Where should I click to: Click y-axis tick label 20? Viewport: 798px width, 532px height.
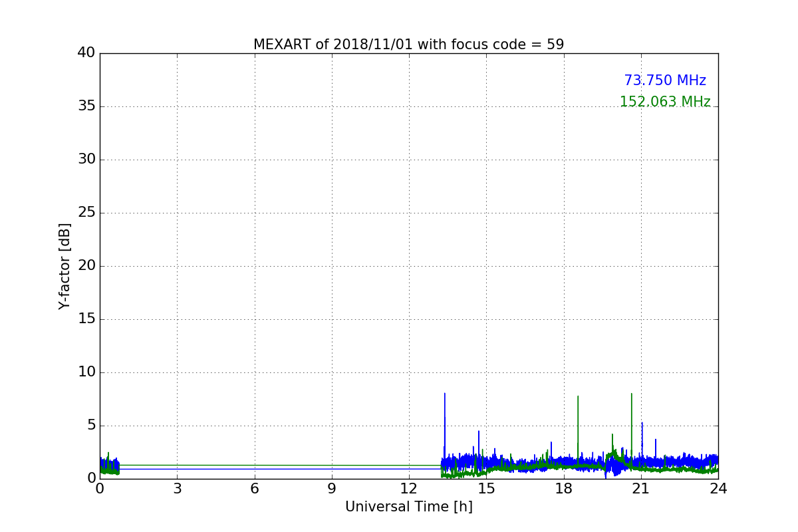point(86,266)
